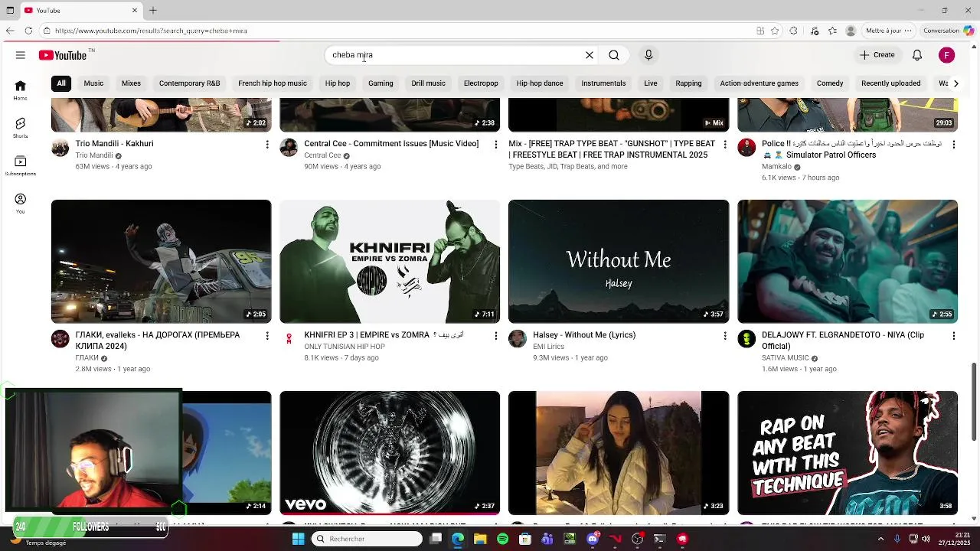Open the DELAJOWY video channel avatar
Screen dimensions: 980x551
746,339
